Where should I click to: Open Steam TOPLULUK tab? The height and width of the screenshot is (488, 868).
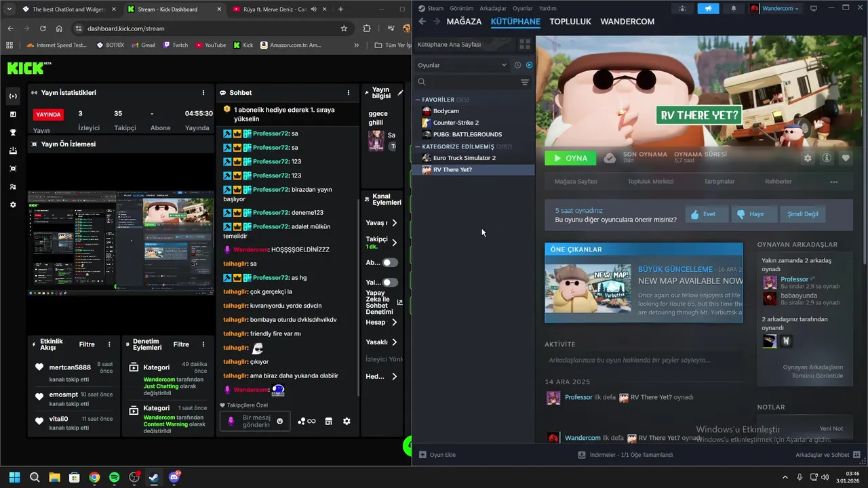(x=570, y=22)
